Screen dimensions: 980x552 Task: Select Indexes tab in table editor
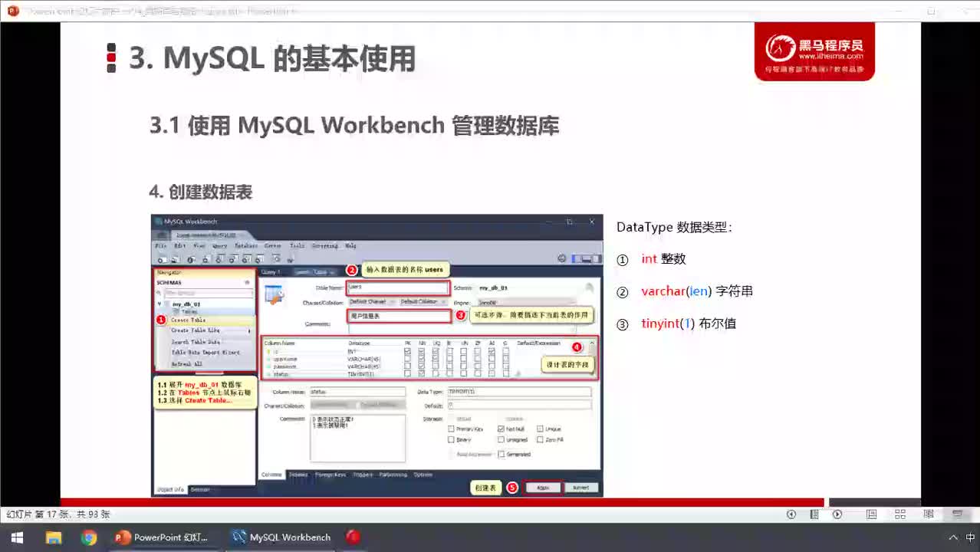(x=298, y=475)
